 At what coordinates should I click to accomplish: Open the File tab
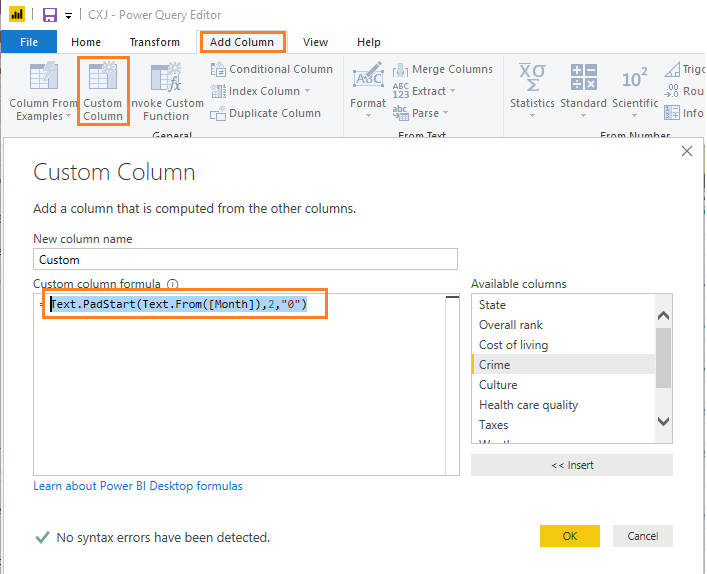point(29,42)
